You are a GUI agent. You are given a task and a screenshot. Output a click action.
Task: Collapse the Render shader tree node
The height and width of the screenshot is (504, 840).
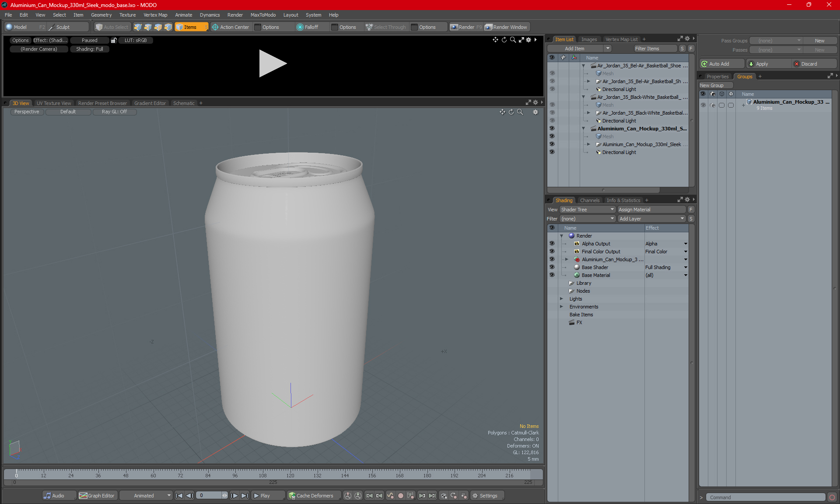561,236
